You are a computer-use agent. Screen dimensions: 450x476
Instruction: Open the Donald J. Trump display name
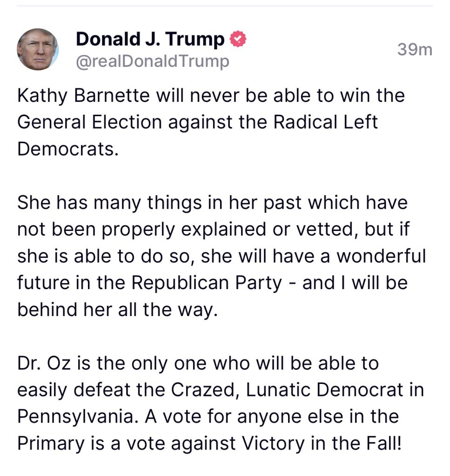(x=150, y=40)
